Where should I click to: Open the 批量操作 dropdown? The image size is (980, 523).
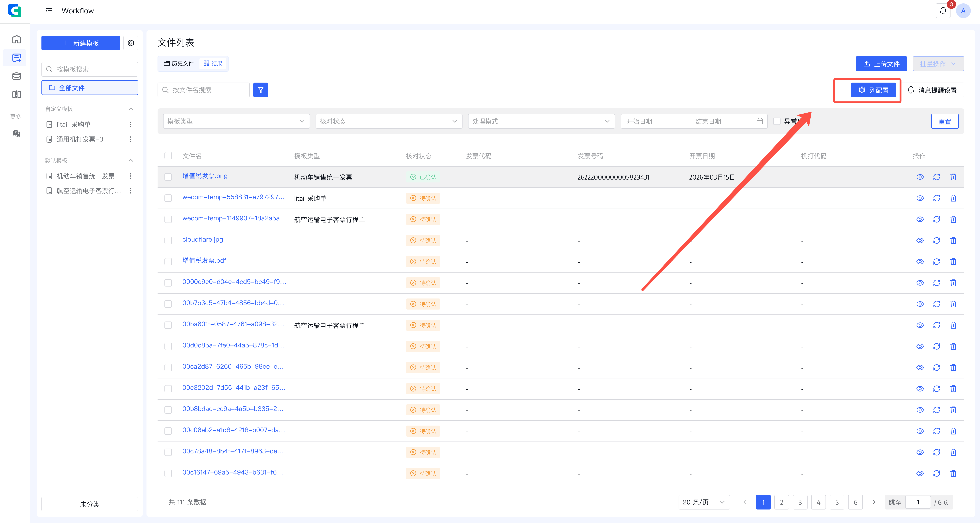click(938, 64)
